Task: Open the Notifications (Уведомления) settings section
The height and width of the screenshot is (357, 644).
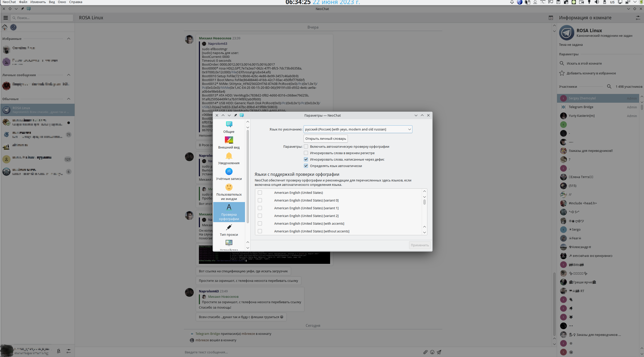Action: click(x=229, y=159)
